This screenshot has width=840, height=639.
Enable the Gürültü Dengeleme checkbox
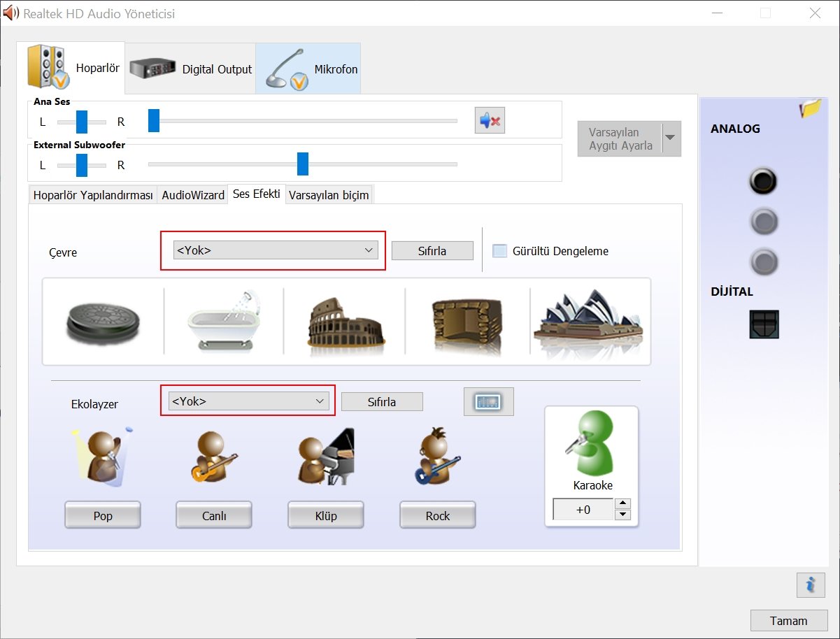coord(499,251)
